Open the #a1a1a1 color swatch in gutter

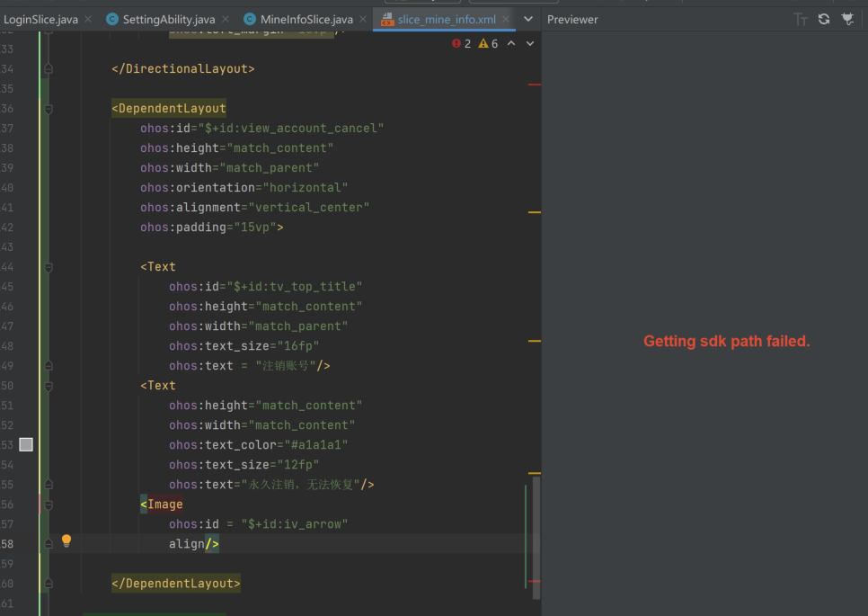pyautogui.click(x=26, y=444)
